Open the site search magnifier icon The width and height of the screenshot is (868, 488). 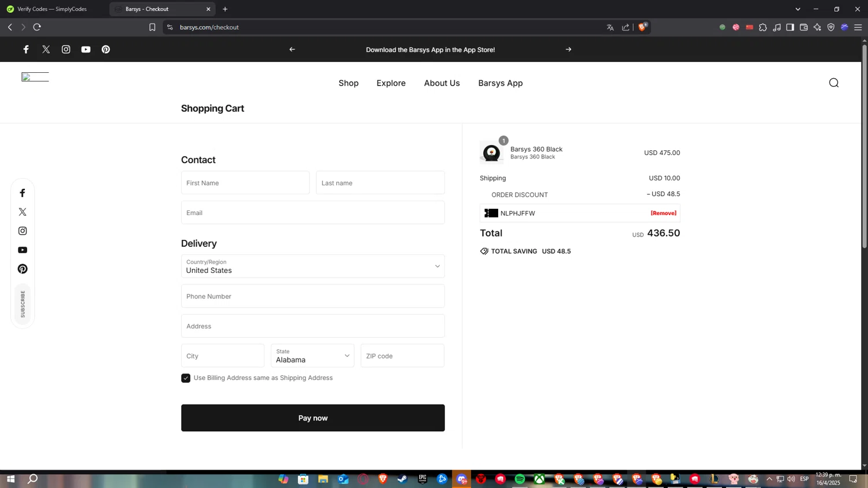point(834,83)
